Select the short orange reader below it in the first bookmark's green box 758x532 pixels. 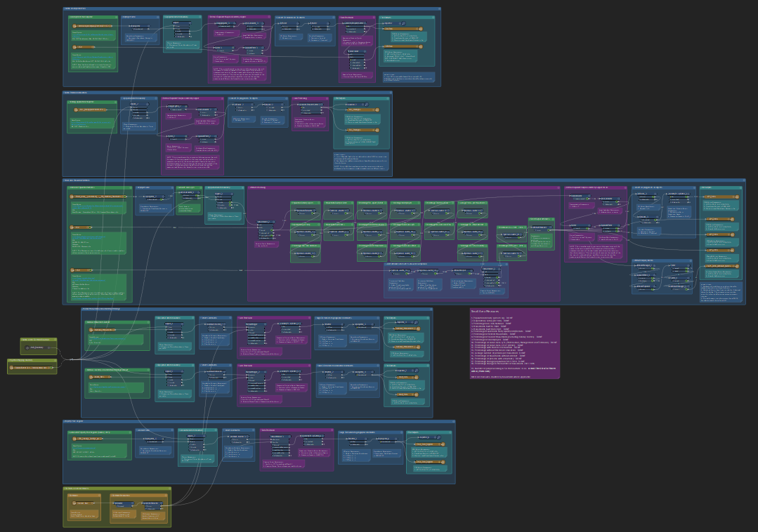[x=84, y=47]
